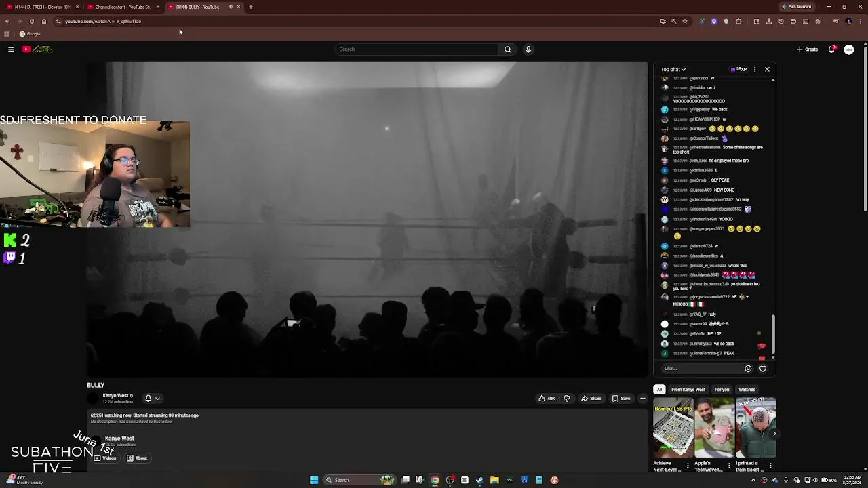Focus the YouTube search field
The width and height of the screenshot is (868, 488).
tap(417, 49)
